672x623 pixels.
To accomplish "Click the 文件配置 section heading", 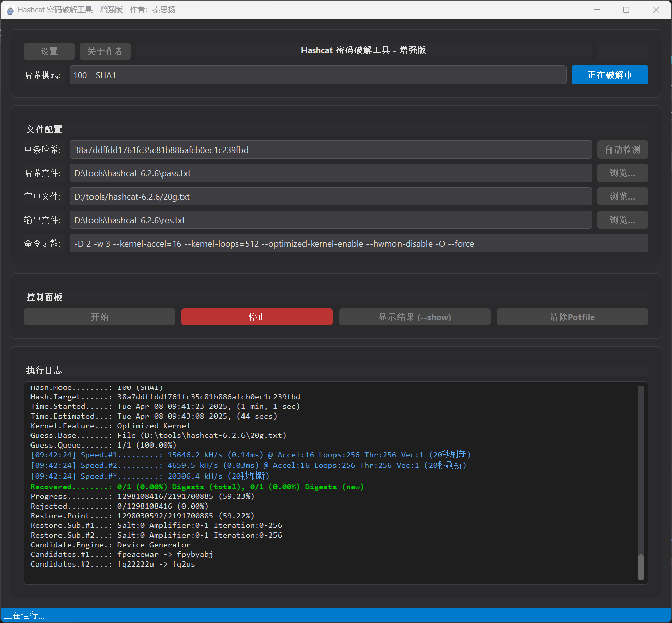I will pos(44,129).
